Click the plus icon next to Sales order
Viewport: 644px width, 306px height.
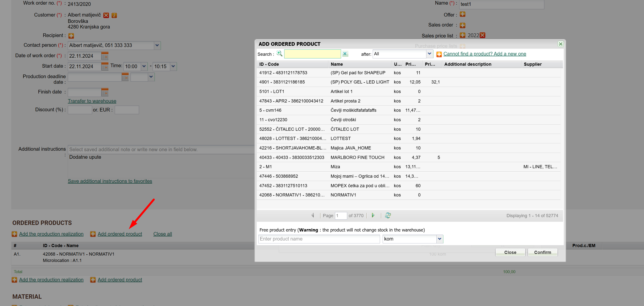[x=462, y=25]
